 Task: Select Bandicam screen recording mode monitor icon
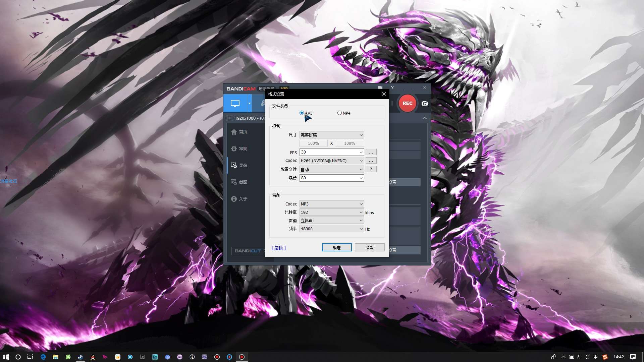click(x=235, y=103)
